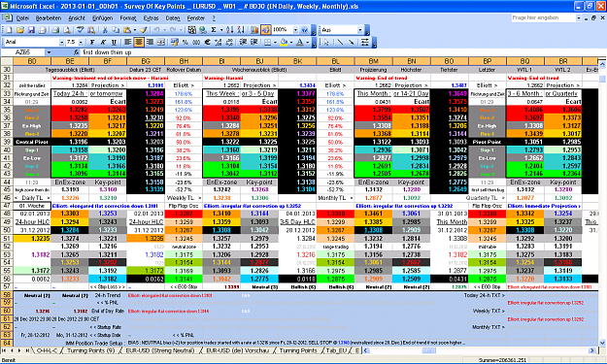Open the Fenster menu
This screenshot has height=364, width=607.
click(196, 18)
